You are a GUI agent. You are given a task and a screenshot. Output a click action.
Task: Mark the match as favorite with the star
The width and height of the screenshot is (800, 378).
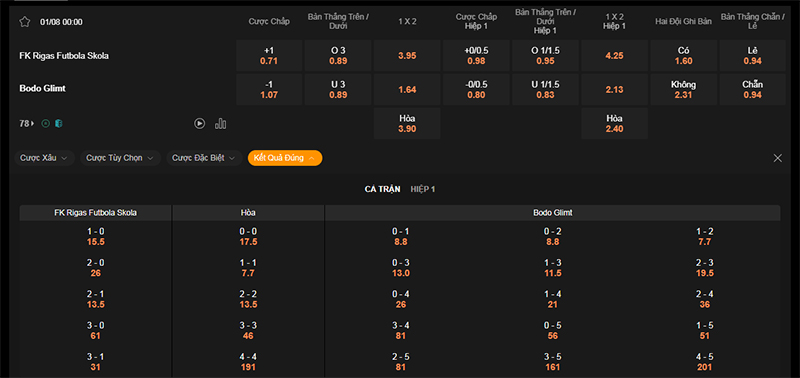coord(24,22)
